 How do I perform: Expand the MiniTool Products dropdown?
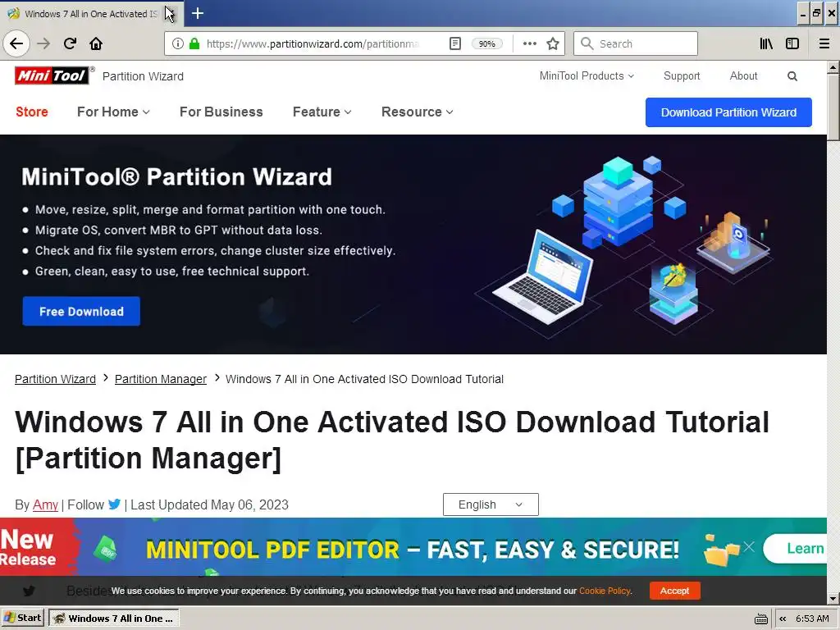click(x=587, y=76)
